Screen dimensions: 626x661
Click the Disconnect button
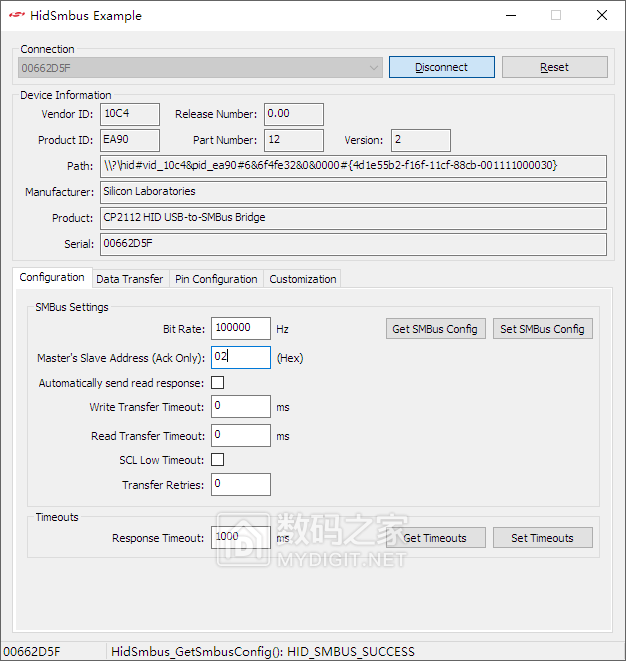click(441, 67)
